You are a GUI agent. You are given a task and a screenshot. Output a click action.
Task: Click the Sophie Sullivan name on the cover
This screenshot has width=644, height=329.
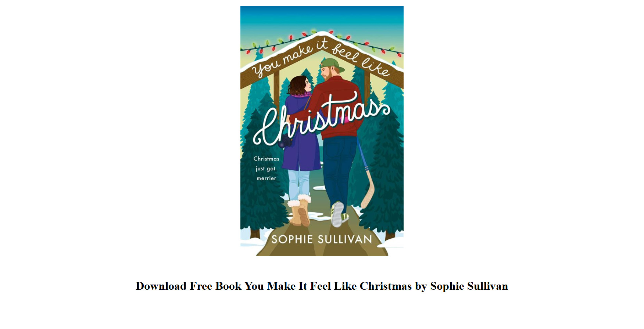point(322,239)
